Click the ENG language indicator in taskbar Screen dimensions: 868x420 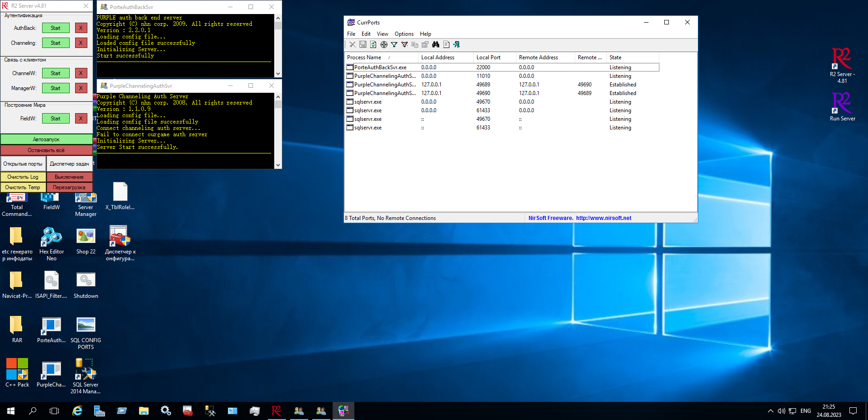pos(806,411)
